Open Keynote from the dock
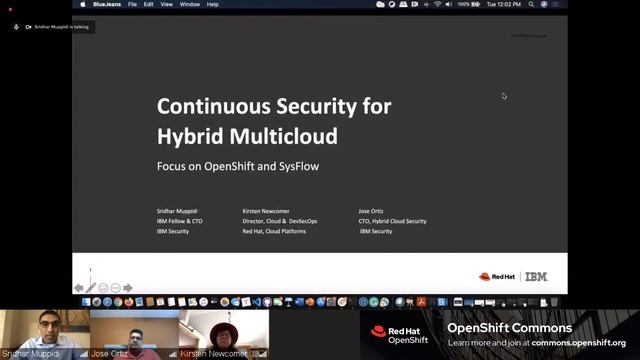 pos(289,302)
